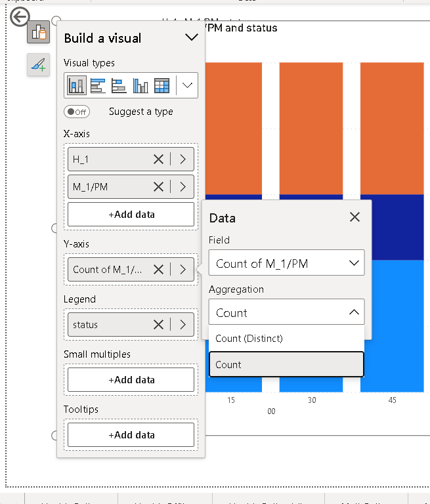Screen dimensions: 430x504
Task: Open the Build a visual pane icon
Action: (39, 31)
